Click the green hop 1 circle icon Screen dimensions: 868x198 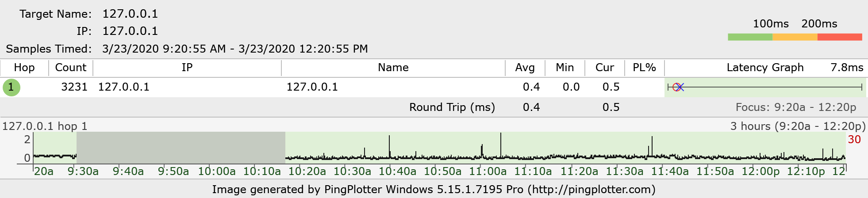[x=11, y=87]
